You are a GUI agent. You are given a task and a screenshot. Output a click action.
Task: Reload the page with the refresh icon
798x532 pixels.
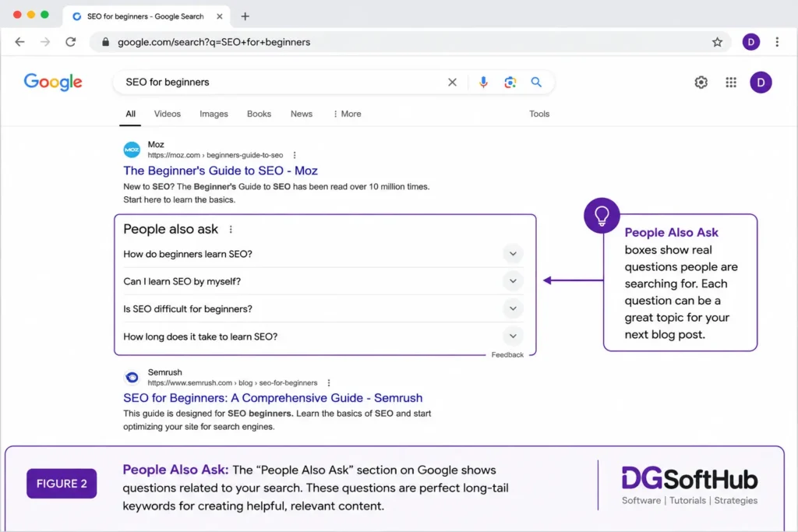coord(71,42)
